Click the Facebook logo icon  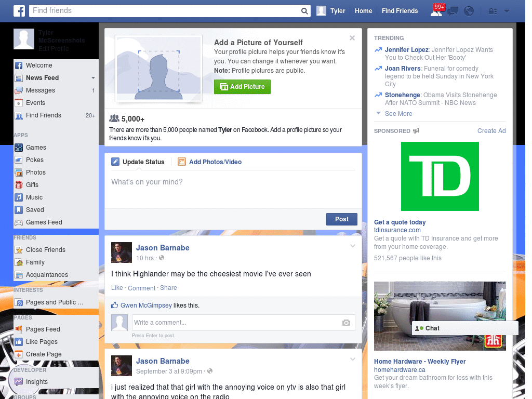click(19, 11)
